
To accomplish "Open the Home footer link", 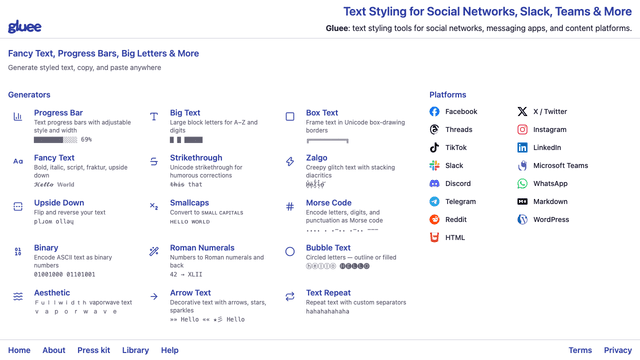I will [x=19, y=350].
